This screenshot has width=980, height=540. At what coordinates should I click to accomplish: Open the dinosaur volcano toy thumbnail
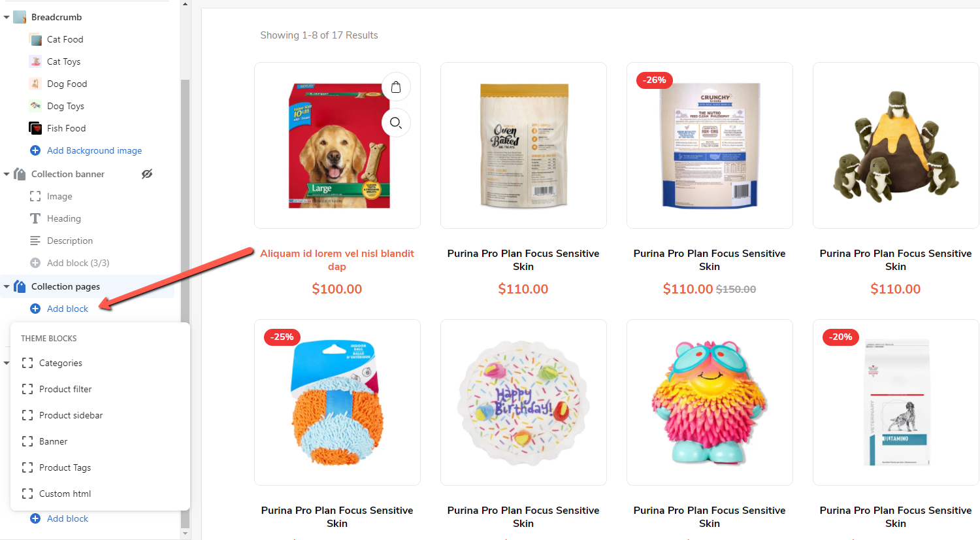click(x=896, y=145)
